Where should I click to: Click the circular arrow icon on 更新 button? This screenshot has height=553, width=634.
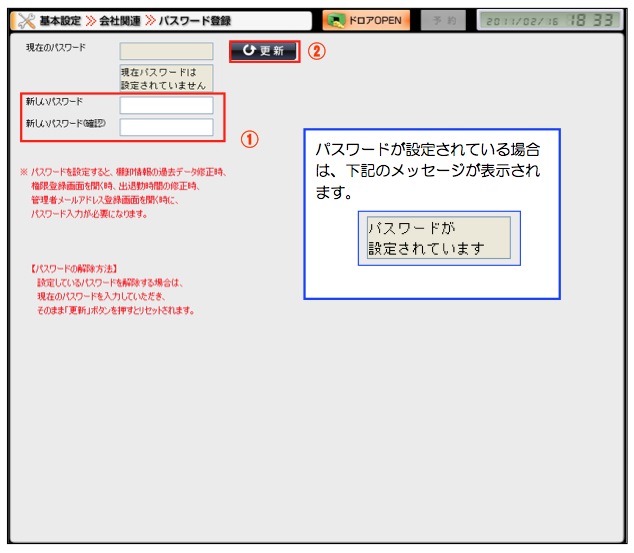pyautogui.click(x=248, y=51)
